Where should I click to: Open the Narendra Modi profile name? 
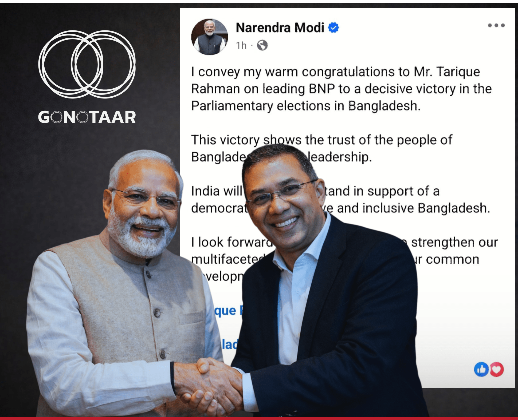[x=280, y=27]
